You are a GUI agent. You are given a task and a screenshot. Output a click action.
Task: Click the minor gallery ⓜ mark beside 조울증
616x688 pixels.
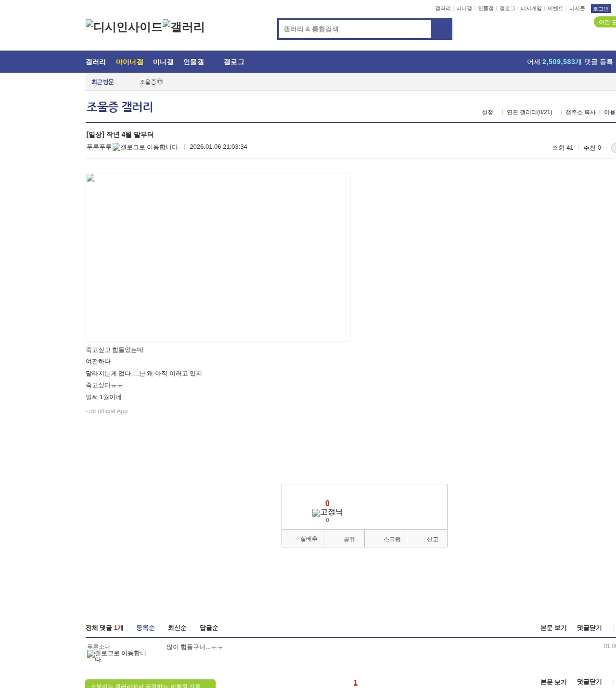160,82
